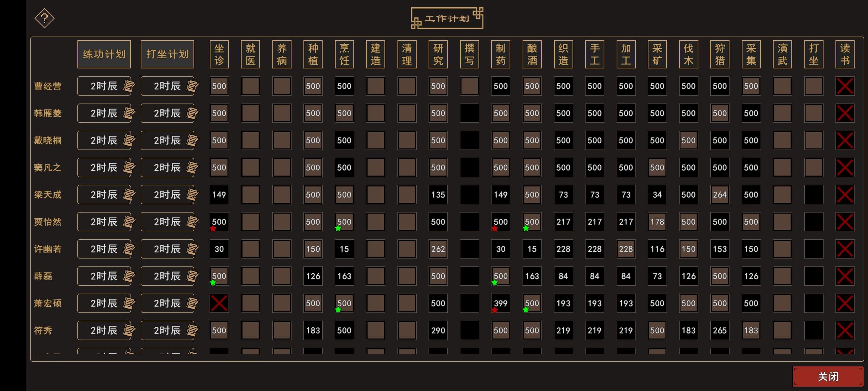Click the edit scroll icon in 曹经营's 打坐 plan

(192, 86)
